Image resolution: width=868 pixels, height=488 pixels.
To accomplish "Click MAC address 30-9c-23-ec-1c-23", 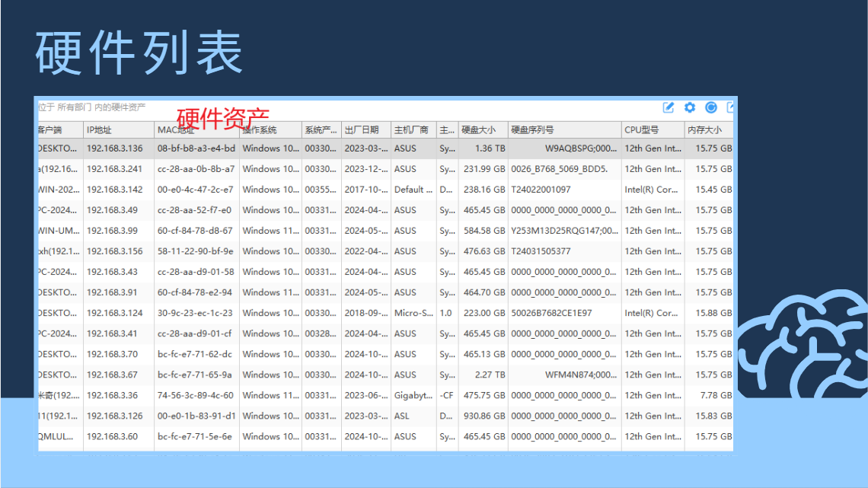I will 195,313.
